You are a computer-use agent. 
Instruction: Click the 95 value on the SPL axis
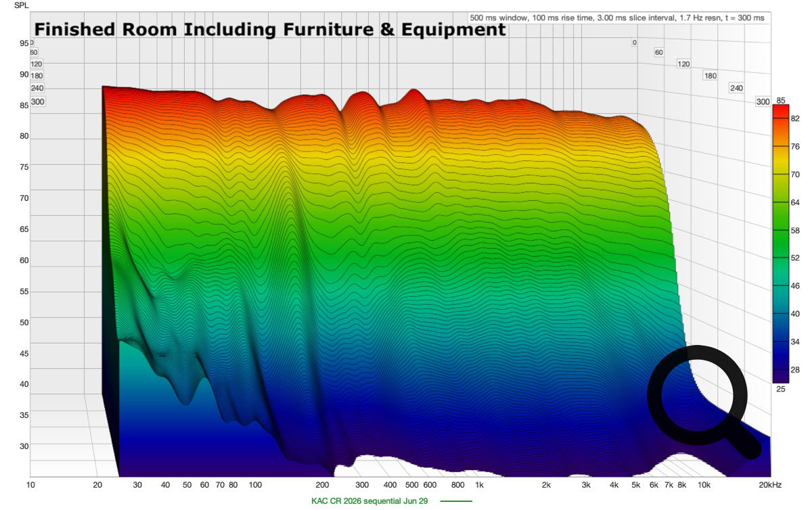pyautogui.click(x=24, y=43)
